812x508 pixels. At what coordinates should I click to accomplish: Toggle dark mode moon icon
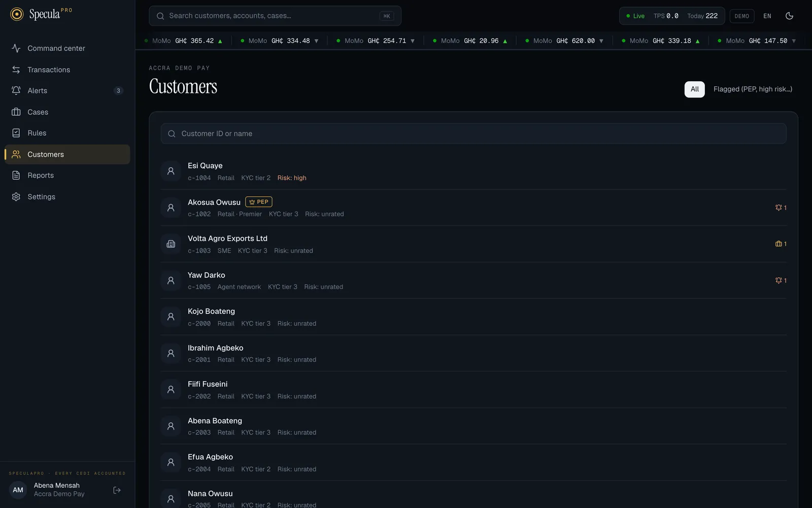point(789,16)
